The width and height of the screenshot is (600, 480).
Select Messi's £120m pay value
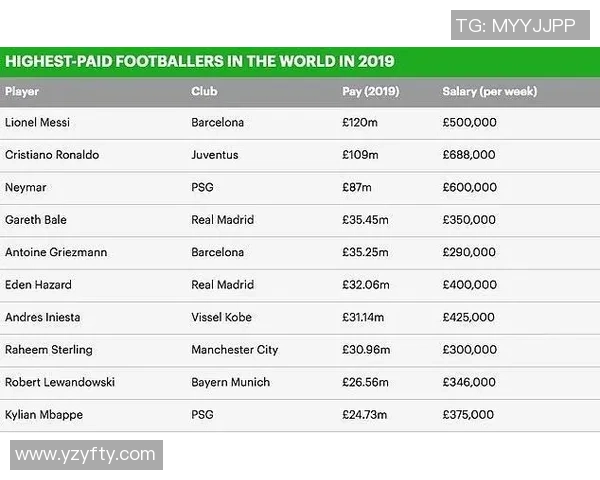click(x=360, y=123)
